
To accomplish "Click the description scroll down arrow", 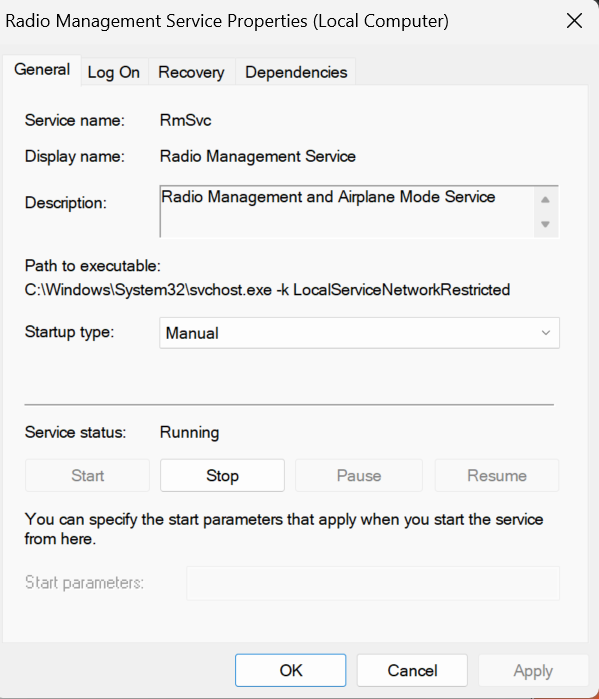I will coord(545,224).
